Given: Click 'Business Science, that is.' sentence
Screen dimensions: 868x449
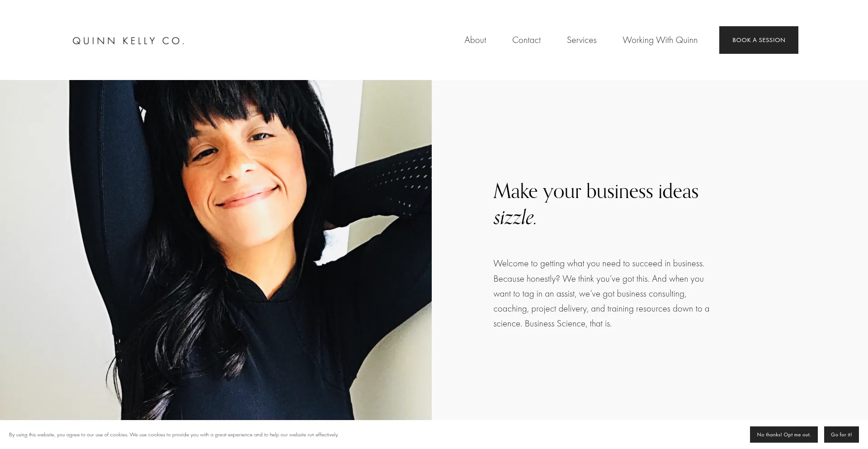Looking at the screenshot, I should (x=568, y=323).
